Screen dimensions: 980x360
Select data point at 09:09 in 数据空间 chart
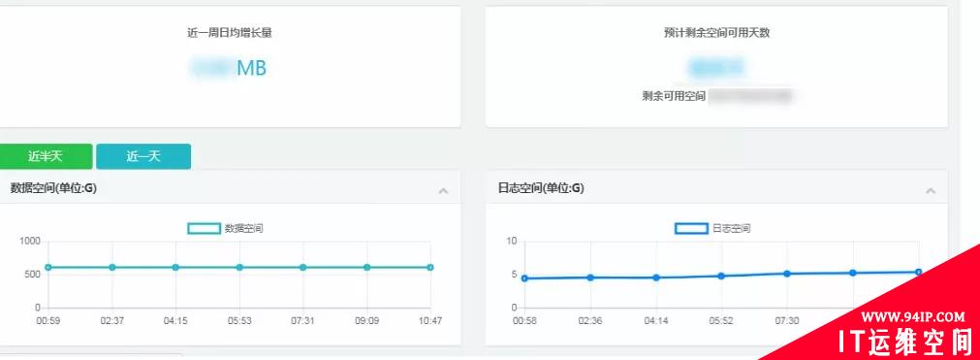(x=366, y=268)
